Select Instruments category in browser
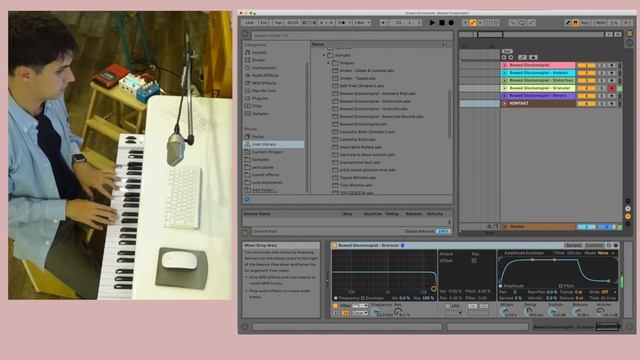The height and width of the screenshot is (360, 640). pos(264,68)
